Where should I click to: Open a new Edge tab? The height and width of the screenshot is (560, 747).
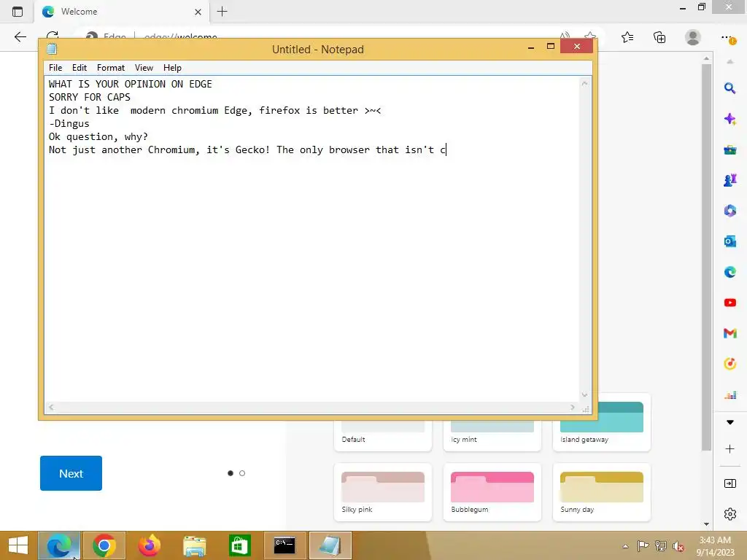[x=222, y=12]
